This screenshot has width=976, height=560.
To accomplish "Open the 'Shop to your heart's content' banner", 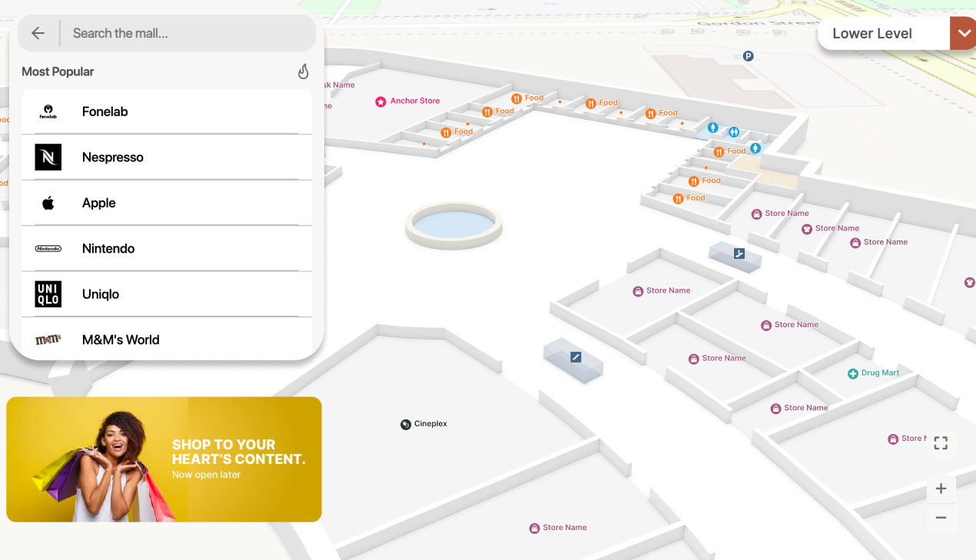I will coord(164,459).
